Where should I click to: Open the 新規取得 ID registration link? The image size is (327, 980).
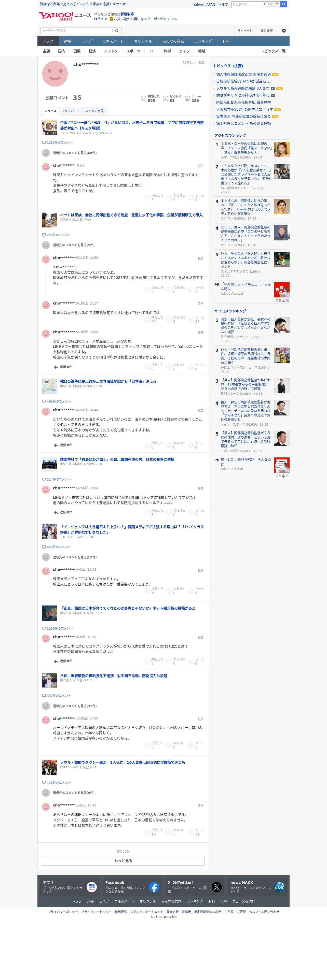tap(127, 14)
